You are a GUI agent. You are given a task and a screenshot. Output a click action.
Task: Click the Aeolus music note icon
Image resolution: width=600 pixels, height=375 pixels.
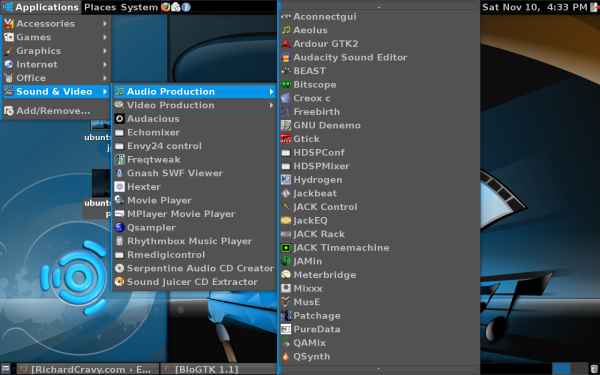point(286,30)
